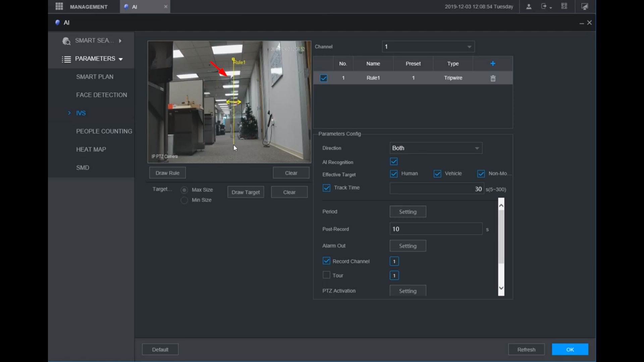Enable the Tour checkbox
This screenshot has width=644, height=362.
click(x=326, y=275)
